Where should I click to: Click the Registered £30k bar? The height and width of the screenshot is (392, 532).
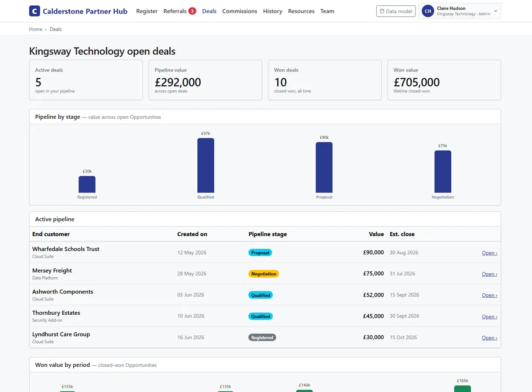pyautogui.click(x=87, y=184)
